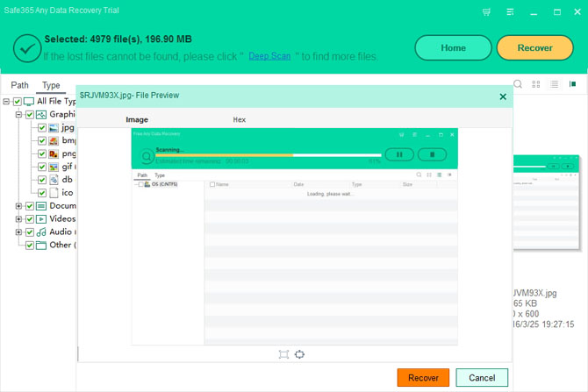The height and width of the screenshot is (392, 588).
Task: Uncheck the jpg checkbox
Action: [42, 128]
